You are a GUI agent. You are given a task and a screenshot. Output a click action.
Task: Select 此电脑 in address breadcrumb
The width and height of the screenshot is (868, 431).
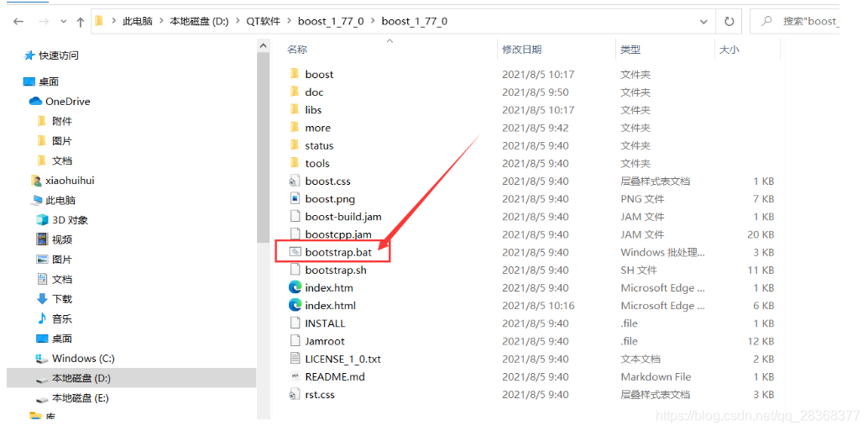[138, 22]
